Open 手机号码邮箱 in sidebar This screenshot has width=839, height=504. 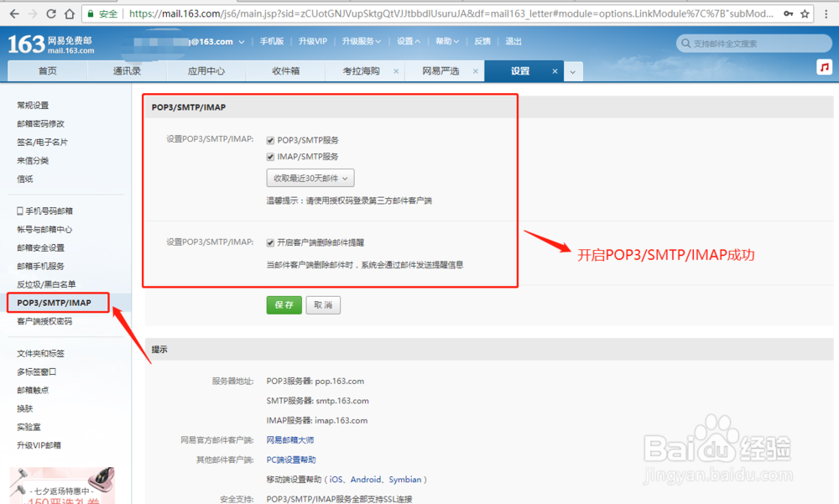pyautogui.click(x=45, y=211)
